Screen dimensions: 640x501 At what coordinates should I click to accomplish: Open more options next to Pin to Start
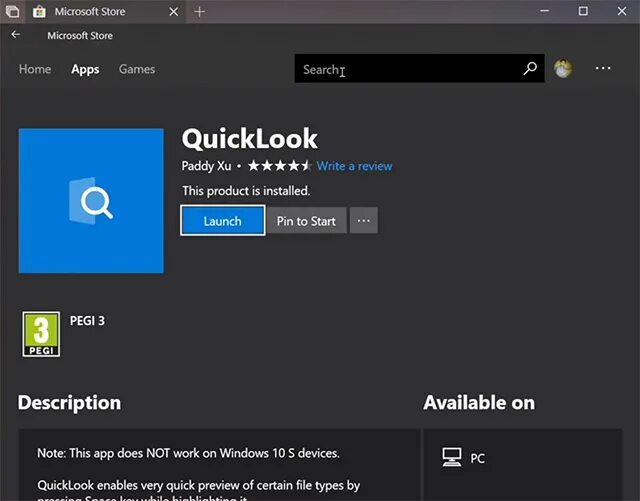coord(363,220)
